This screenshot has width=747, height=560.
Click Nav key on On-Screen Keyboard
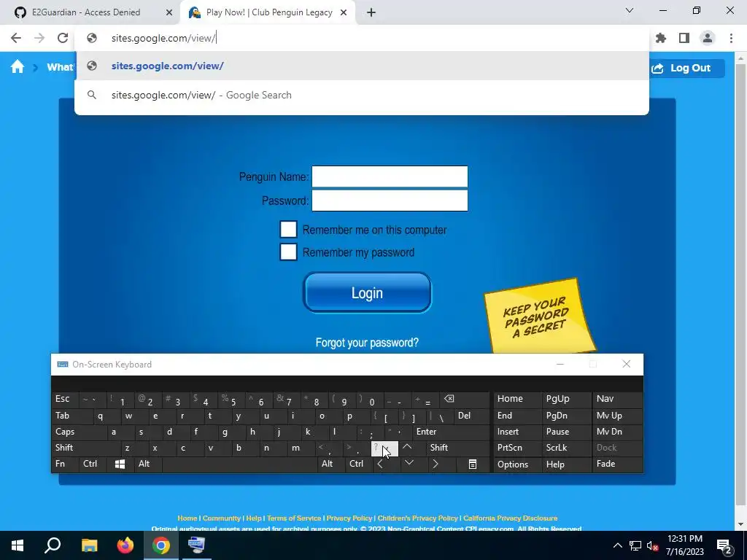[x=617, y=399]
